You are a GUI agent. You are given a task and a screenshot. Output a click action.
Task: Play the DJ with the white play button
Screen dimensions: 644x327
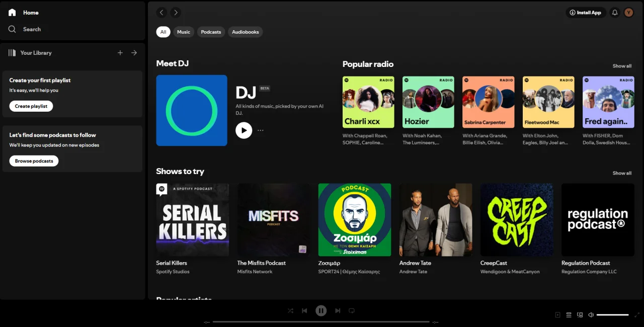pyautogui.click(x=244, y=130)
